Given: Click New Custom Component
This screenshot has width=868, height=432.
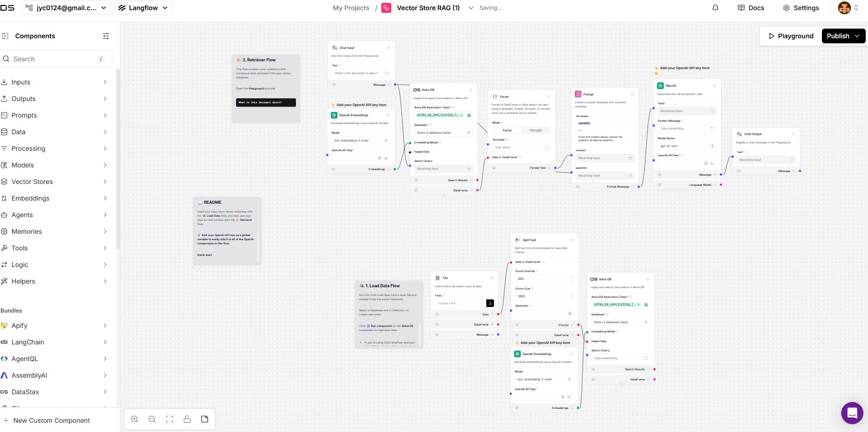Looking at the screenshot, I should (x=47, y=420).
